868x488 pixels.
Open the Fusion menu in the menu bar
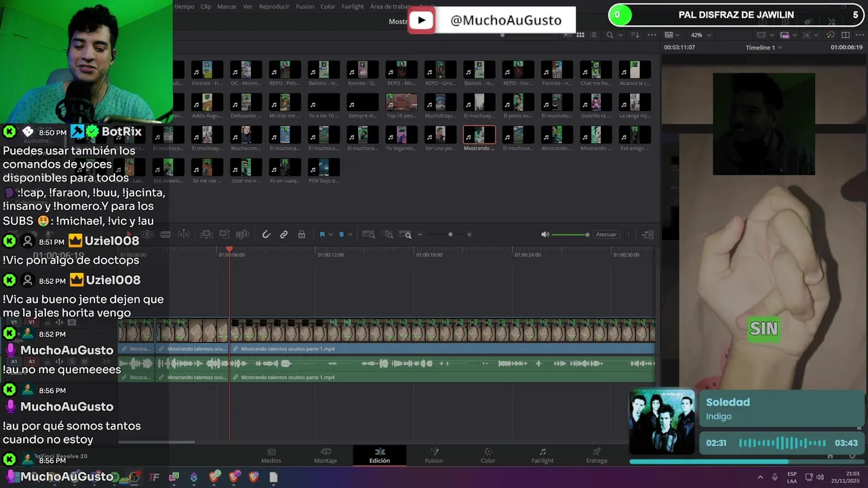pos(305,7)
